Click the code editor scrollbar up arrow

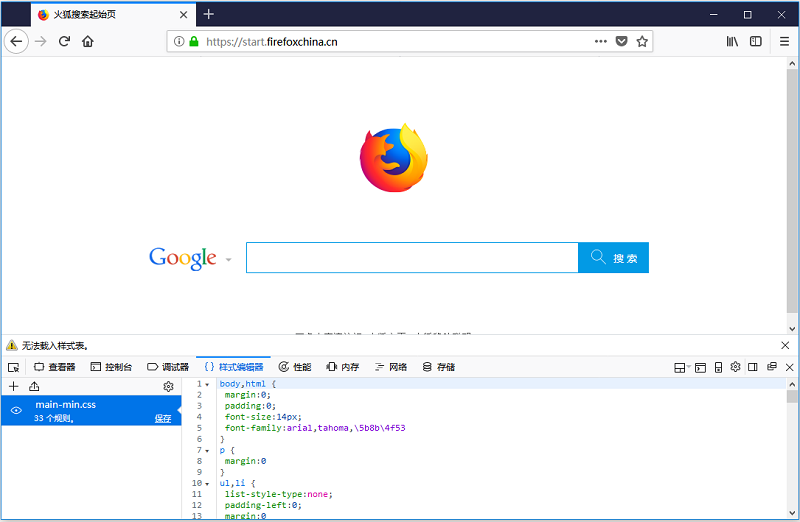click(792, 384)
